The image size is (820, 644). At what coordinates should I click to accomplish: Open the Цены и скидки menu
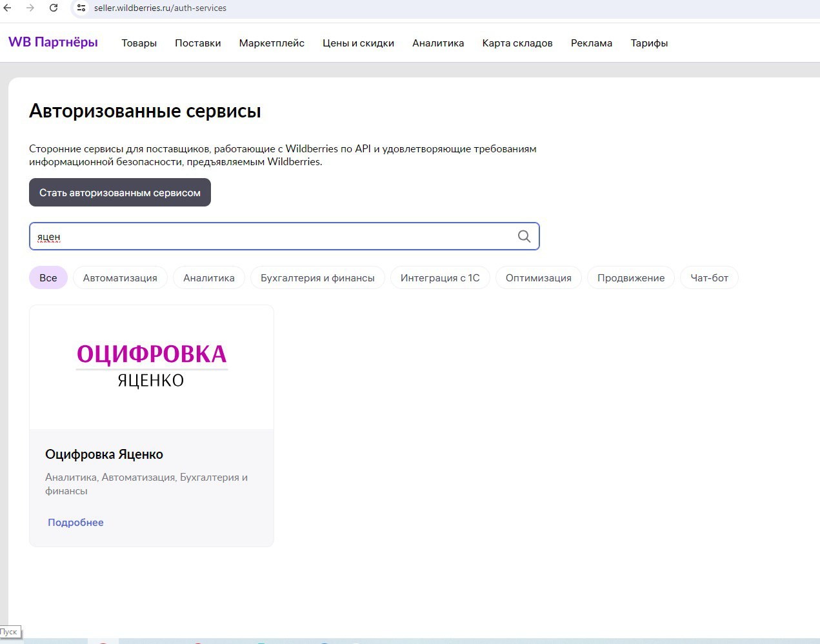pyautogui.click(x=358, y=43)
